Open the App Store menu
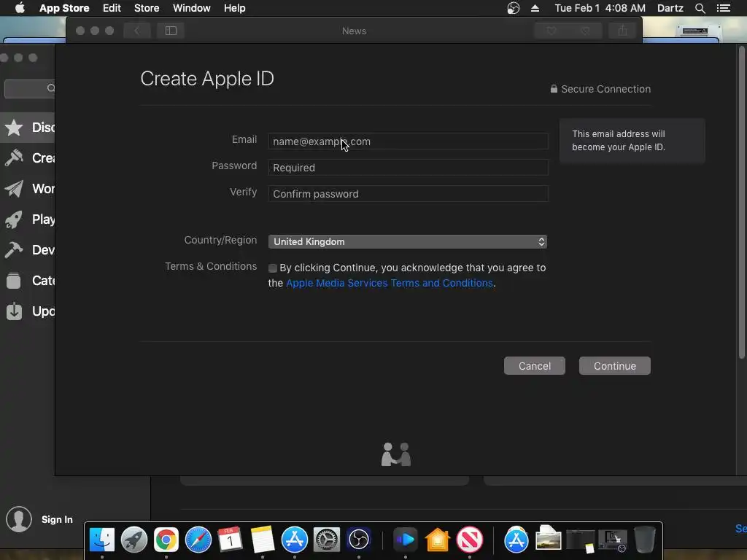 [64, 8]
